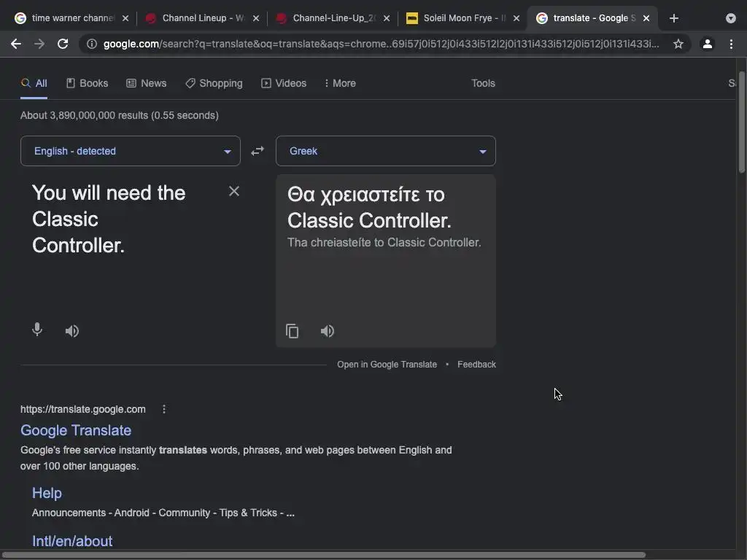Open the Greek target language dropdown
This screenshot has height=560, width=747.
(386, 151)
